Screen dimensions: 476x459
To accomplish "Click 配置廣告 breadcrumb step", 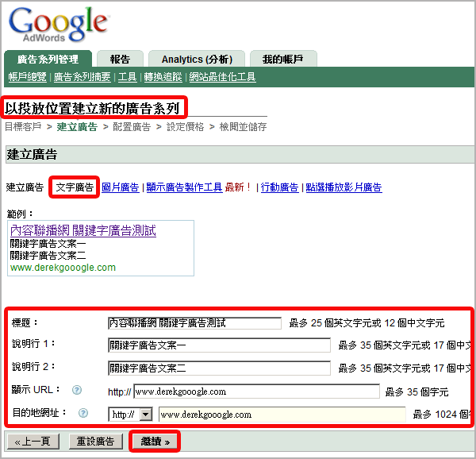I will 132,127.
